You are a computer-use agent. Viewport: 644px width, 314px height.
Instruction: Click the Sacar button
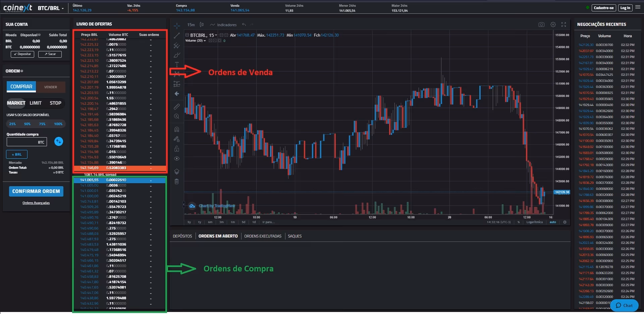(x=50, y=54)
